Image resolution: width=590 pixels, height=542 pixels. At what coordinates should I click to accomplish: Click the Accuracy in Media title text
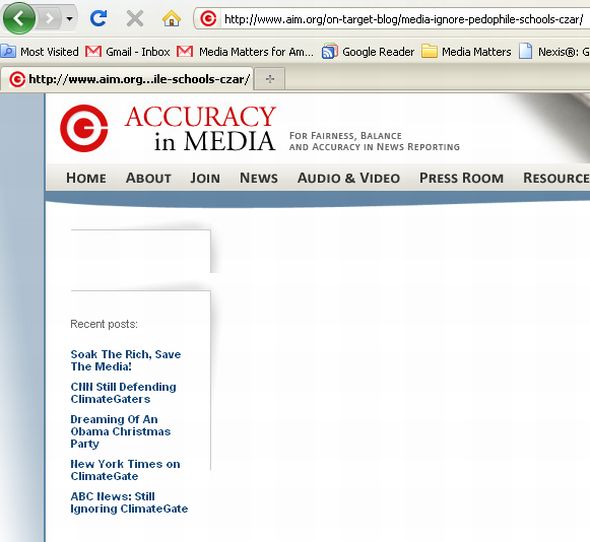tap(200, 128)
